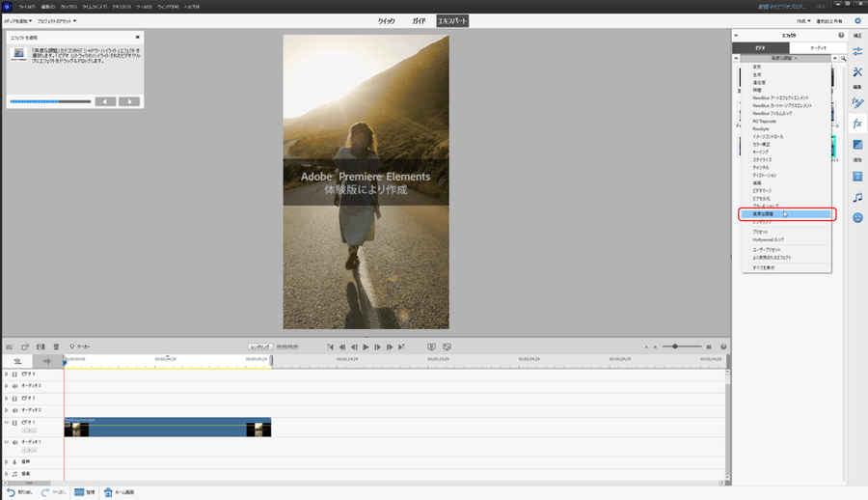Click the trash delete icon above timeline
This screenshot has height=500, width=868.
click(56, 346)
